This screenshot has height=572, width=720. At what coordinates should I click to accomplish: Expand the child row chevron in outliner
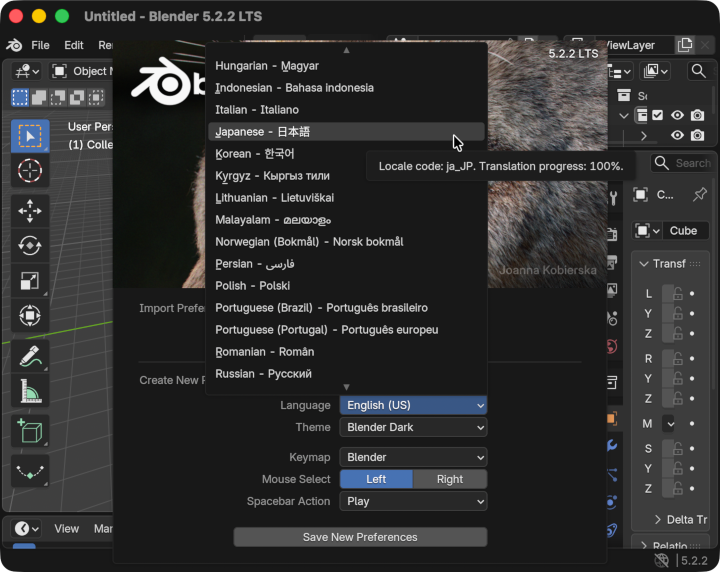644,136
